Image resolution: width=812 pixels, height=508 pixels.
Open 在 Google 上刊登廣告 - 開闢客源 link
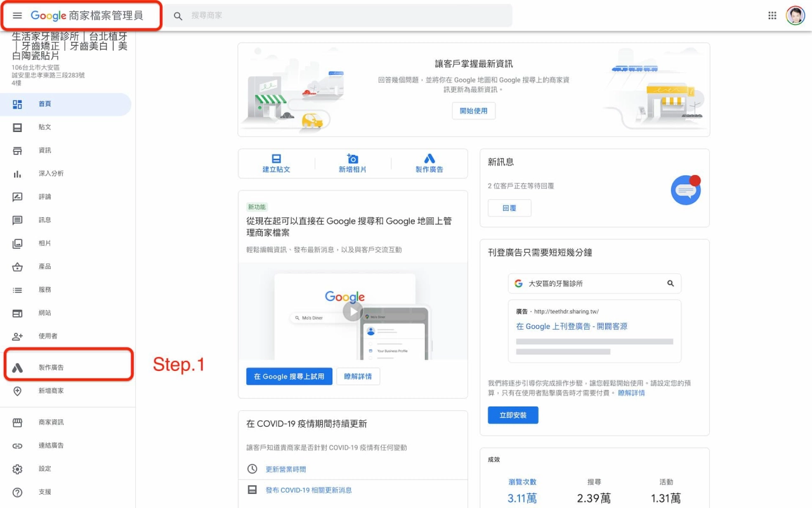(572, 326)
